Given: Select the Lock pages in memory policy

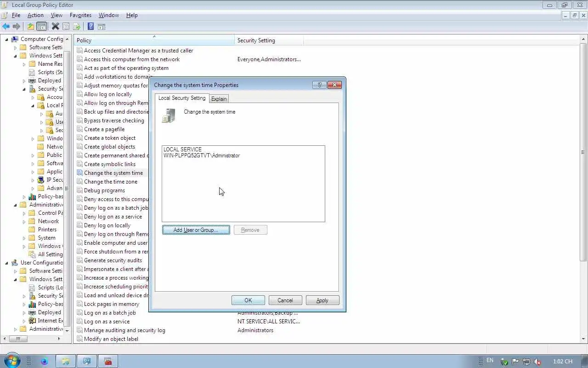Looking at the screenshot, I should point(111,304).
